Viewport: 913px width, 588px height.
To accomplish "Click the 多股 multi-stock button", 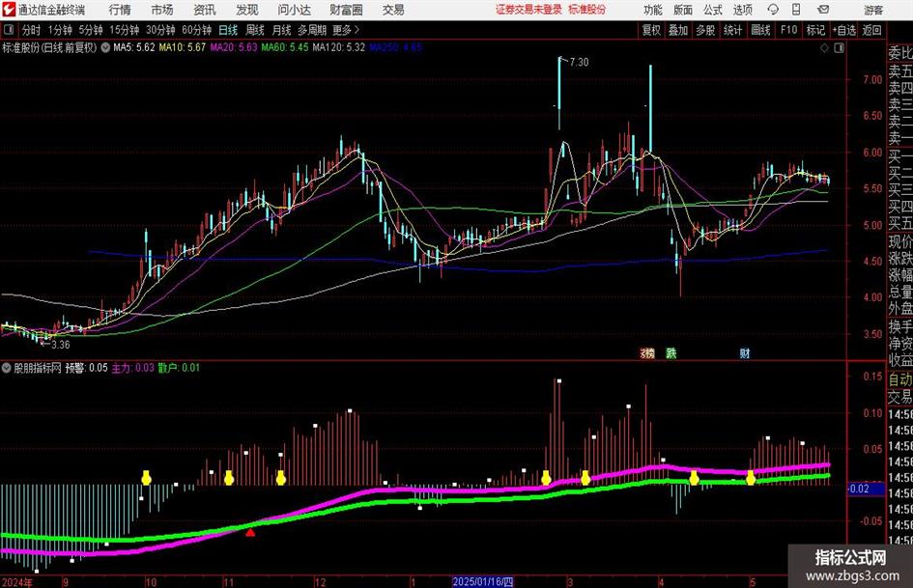I will pyautogui.click(x=705, y=30).
